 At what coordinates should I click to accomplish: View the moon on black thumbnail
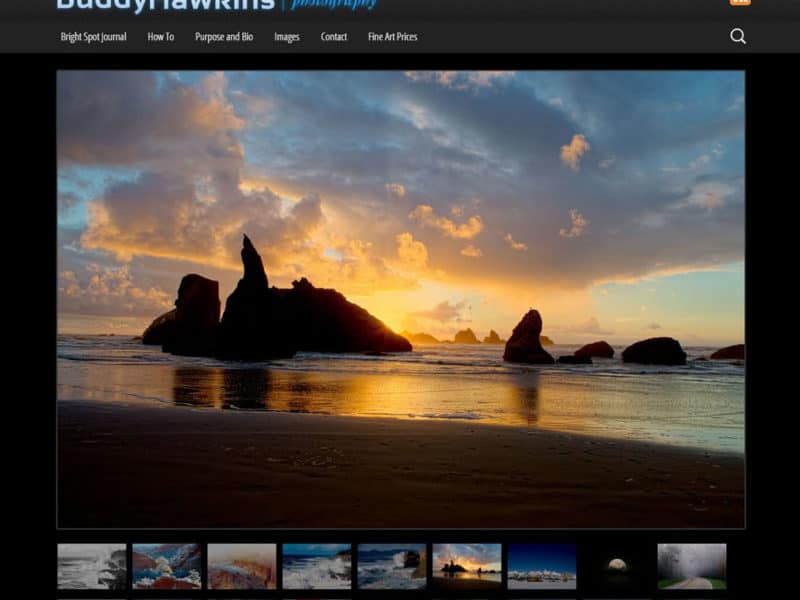pyautogui.click(x=617, y=566)
